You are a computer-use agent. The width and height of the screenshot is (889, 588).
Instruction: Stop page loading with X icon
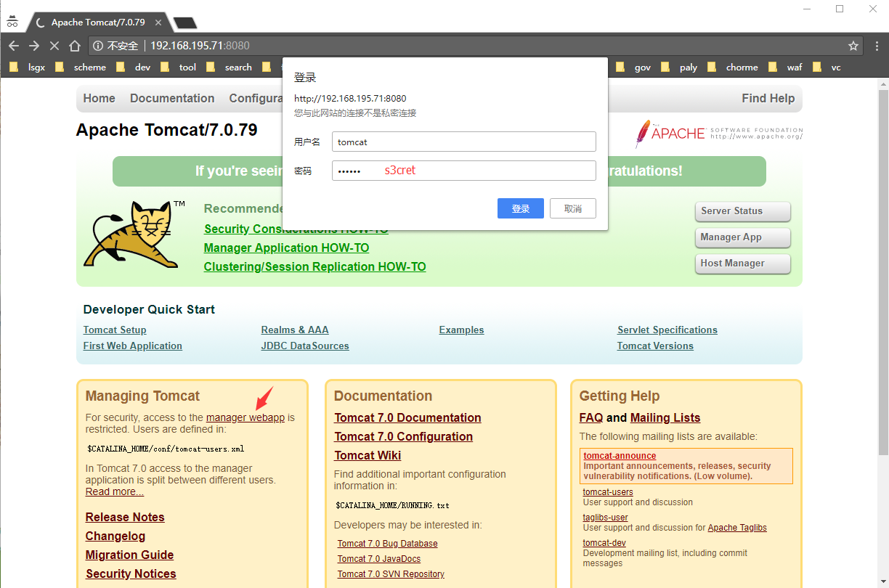pyautogui.click(x=54, y=46)
